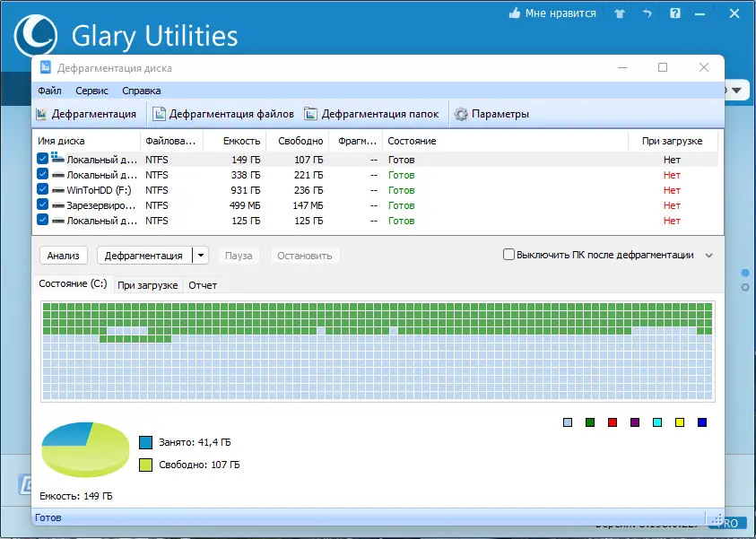Image resolution: width=756 pixels, height=539 pixels.
Task: Click the main "Дефрагментация" action button
Action: pyautogui.click(x=143, y=256)
